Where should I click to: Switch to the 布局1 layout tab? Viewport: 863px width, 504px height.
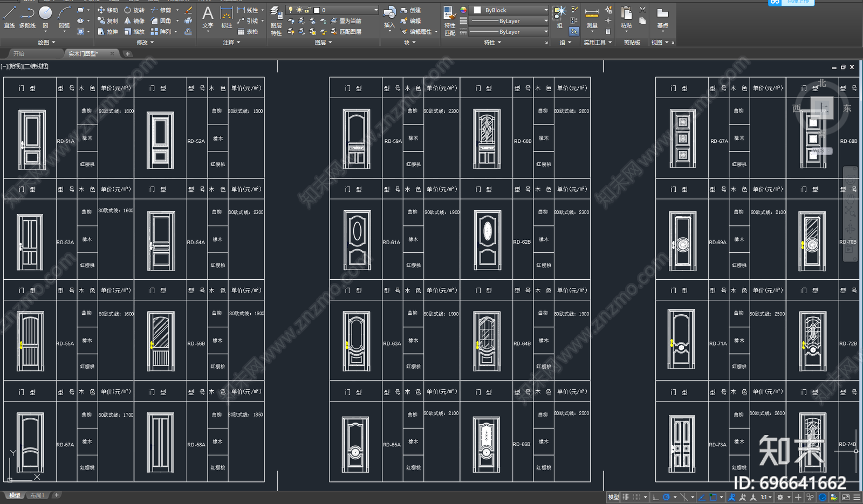37,495
